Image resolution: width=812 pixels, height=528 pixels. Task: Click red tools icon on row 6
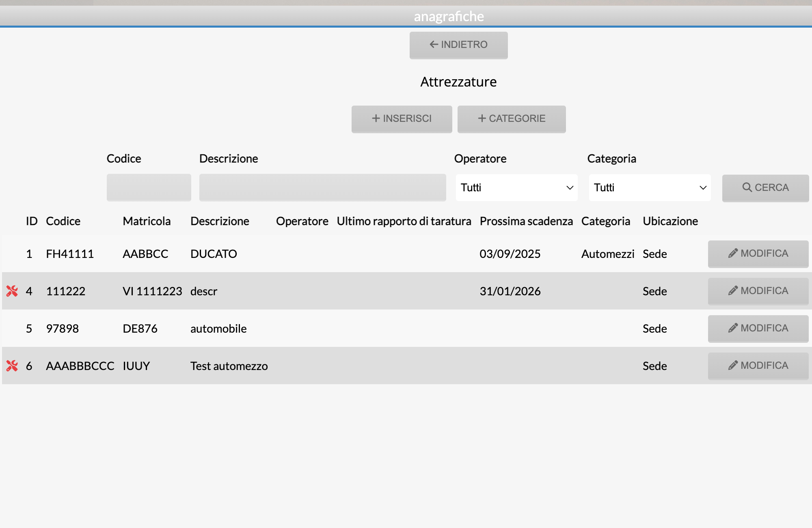(12, 366)
